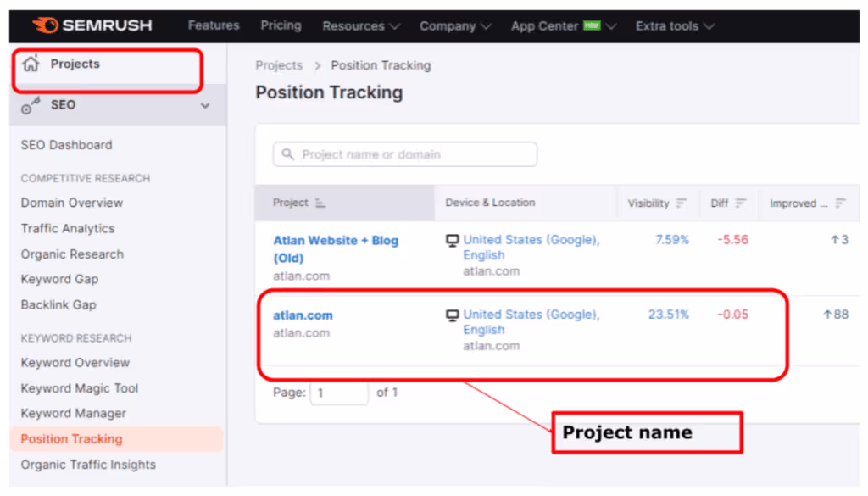This screenshot has height=496, width=868.
Task: Open Keyword Gap tool
Action: (60, 279)
